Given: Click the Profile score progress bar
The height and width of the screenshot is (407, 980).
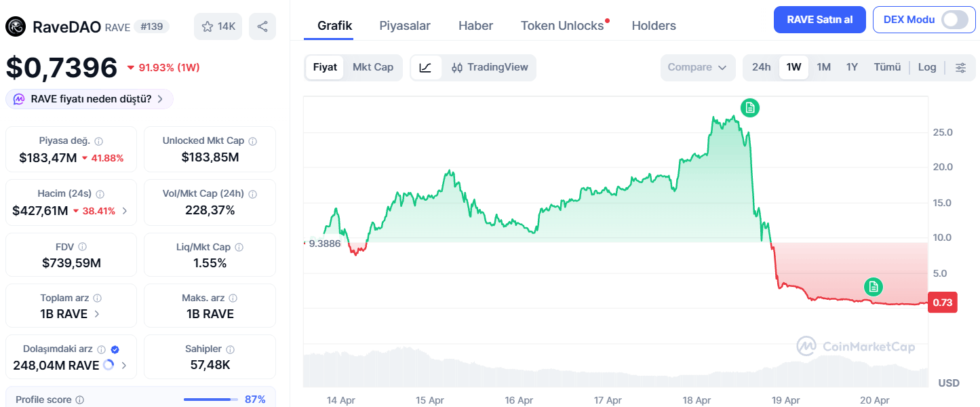Looking at the screenshot, I should coord(212,399).
